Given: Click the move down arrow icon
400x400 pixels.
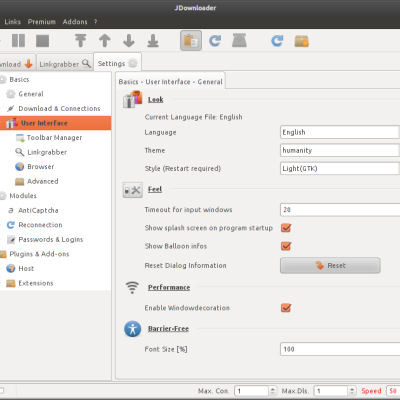Looking at the screenshot, I should (x=129, y=41).
